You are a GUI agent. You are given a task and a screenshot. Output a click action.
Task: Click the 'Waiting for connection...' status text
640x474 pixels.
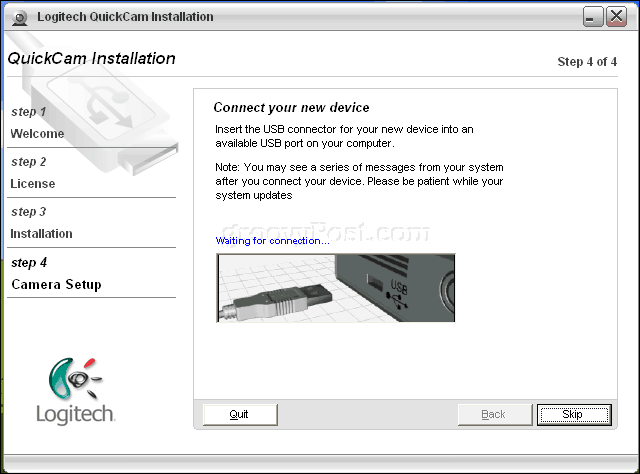(x=272, y=241)
